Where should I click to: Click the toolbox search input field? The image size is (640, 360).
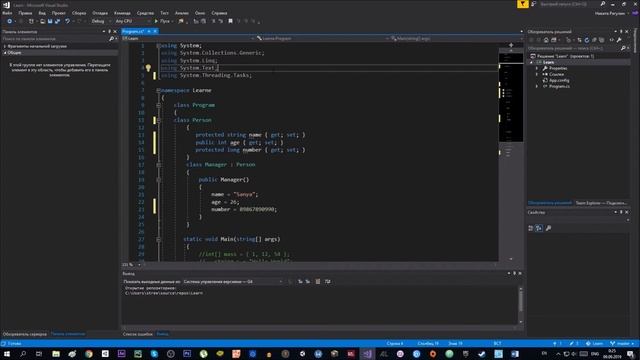[x=55, y=39]
